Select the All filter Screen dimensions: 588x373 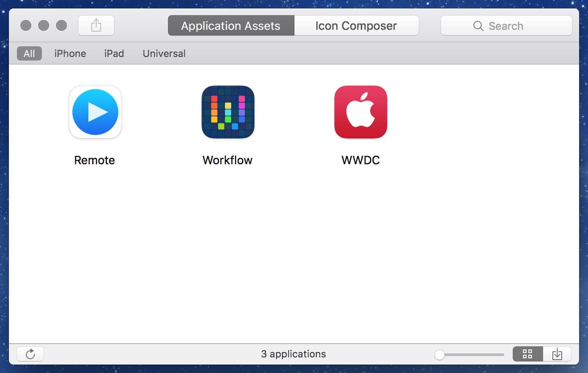(x=29, y=53)
